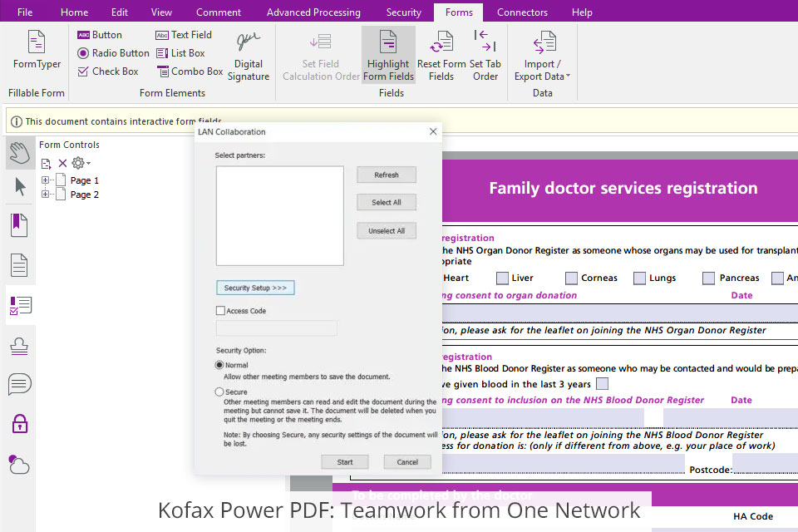The height and width of the screenshot is (532, 798).
Task: Tick the Pancreas organ checkbox
Action: pyautogui.click(x=708, y=278)
